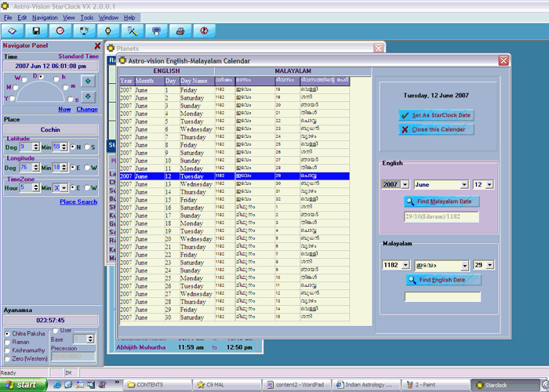The image size is (549, 392).
Task: Select longitude W radio button
Action: tap(87, 168)
